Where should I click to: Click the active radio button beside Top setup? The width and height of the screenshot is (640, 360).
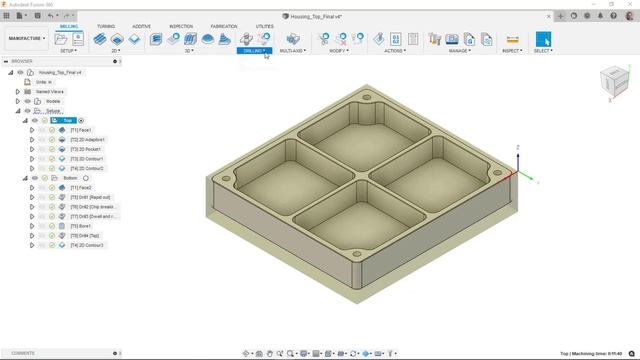[81, 120]
